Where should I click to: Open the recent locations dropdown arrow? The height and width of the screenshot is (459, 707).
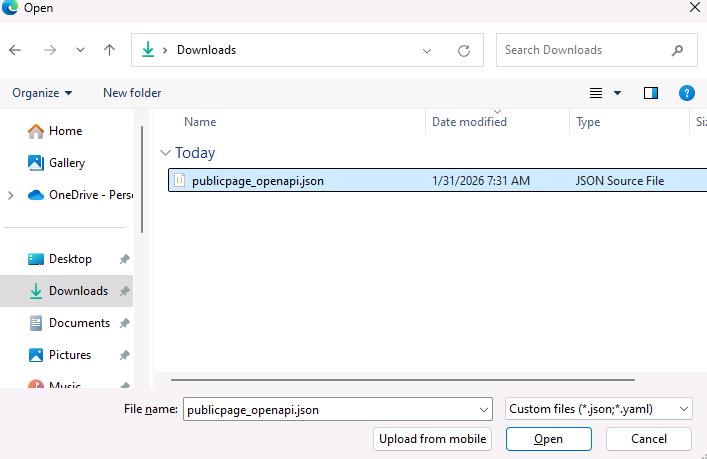click(80, 50)
